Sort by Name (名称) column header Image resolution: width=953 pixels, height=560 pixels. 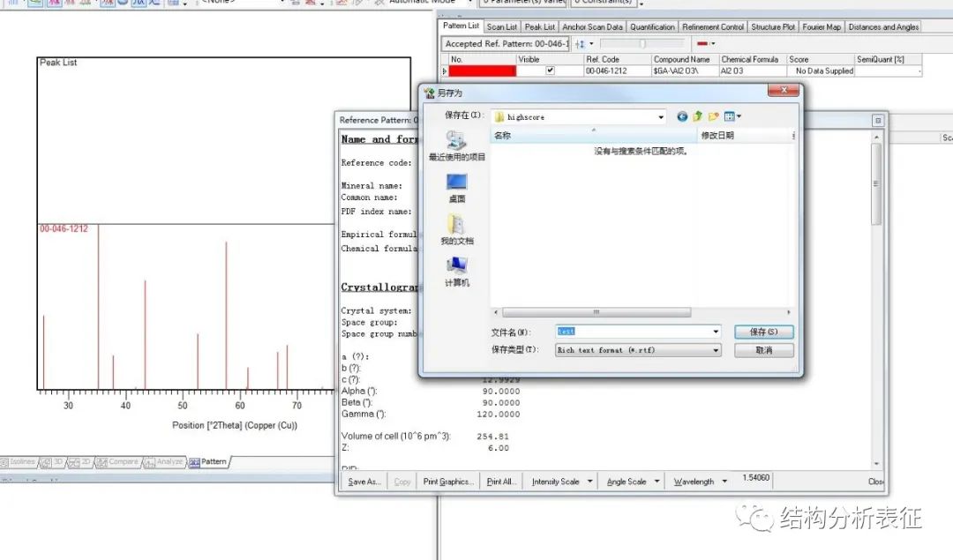(593, 136)
